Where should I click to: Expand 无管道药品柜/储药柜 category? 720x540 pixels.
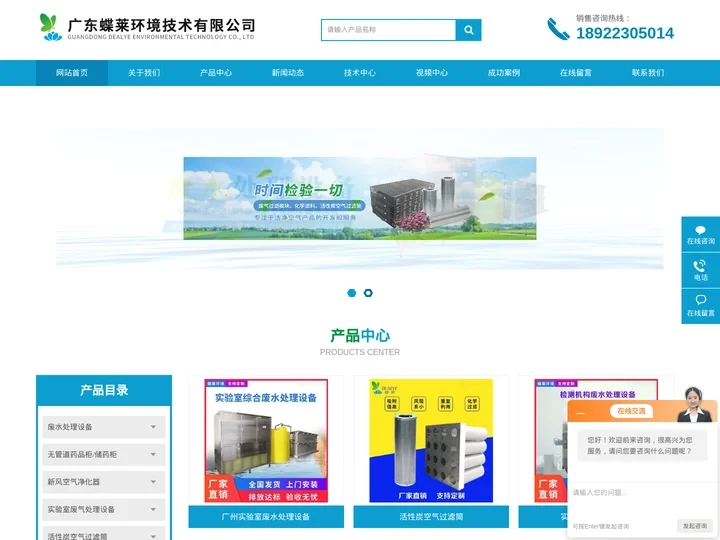[104, 455]
